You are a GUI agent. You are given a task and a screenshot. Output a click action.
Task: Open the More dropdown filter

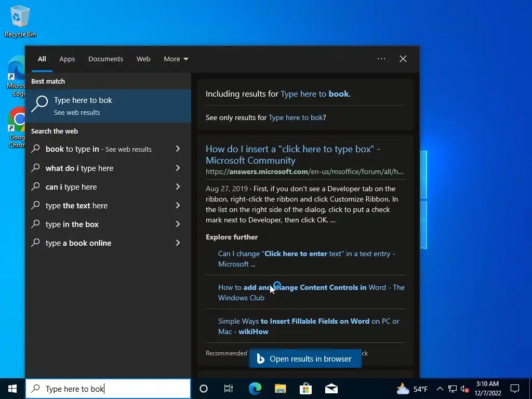(176, 59)
